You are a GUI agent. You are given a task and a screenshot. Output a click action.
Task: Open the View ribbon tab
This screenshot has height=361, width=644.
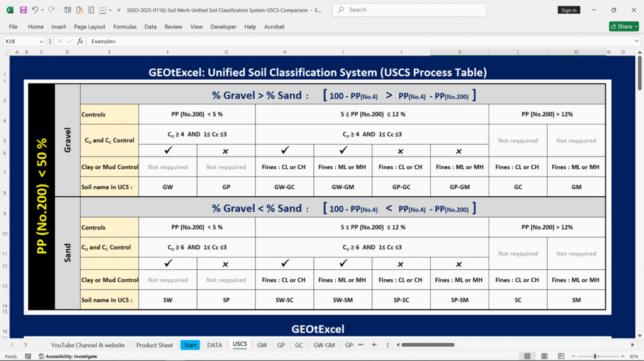coord(196,26)
